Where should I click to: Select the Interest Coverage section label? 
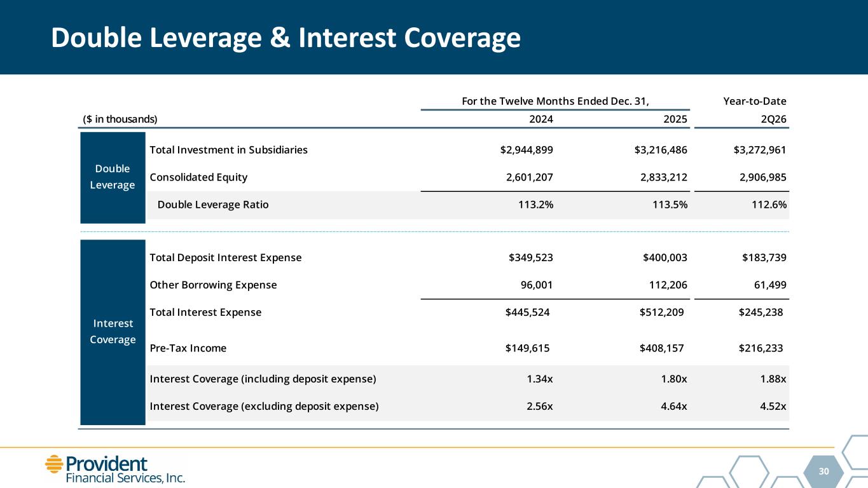point(113,332)
